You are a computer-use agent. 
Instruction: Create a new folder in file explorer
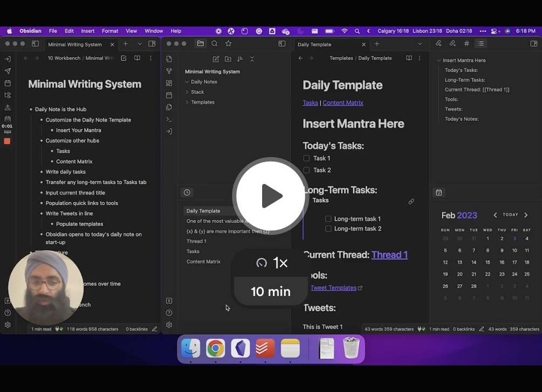(228, 59)
